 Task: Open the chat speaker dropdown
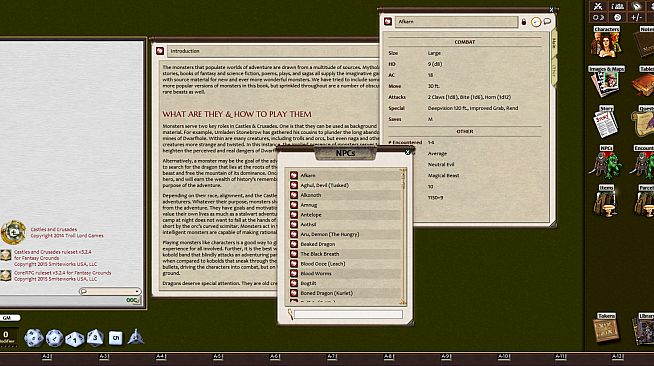[110, 291]
